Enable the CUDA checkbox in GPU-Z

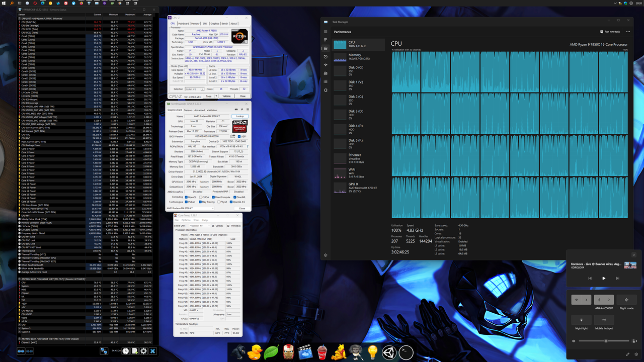point(201,197)
